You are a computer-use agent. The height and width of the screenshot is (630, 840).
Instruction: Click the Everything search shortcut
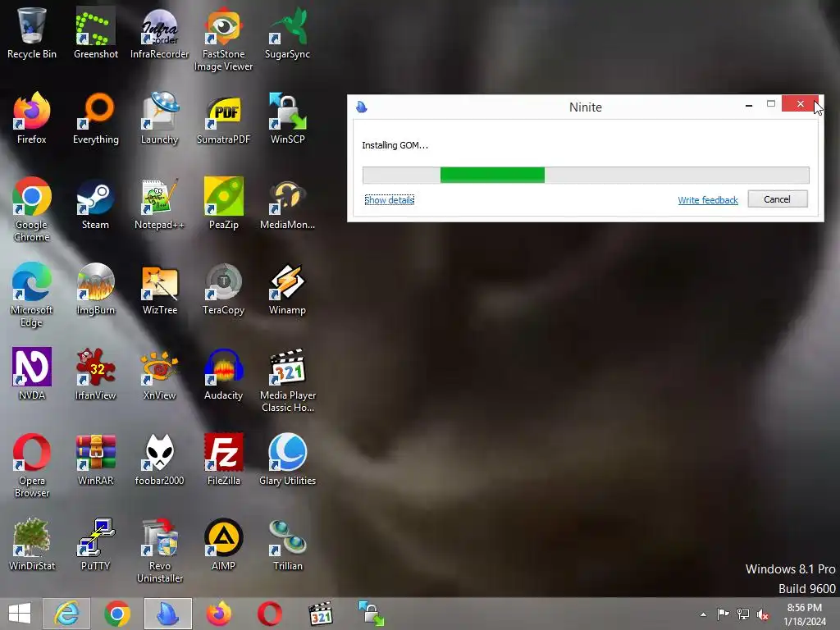95,118
